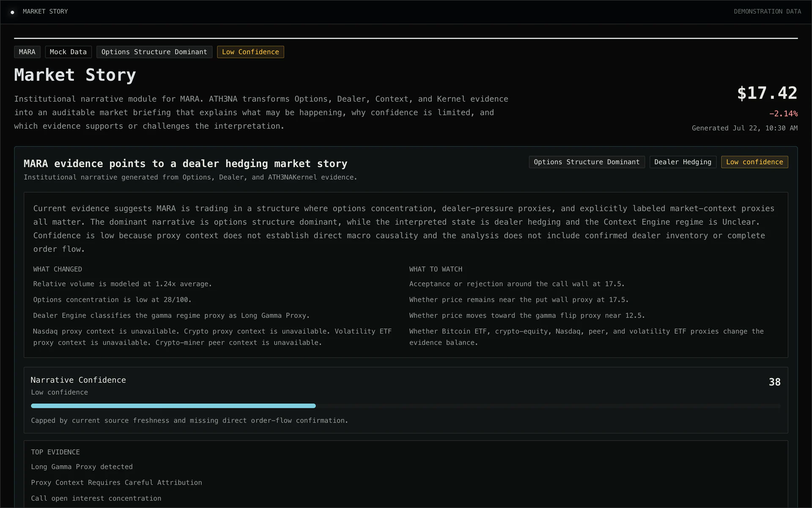Image resolution: width=812 pixels, height=508 pixels.
Task: Click the DEMONSTRATION DATA label
Action: 767,11
